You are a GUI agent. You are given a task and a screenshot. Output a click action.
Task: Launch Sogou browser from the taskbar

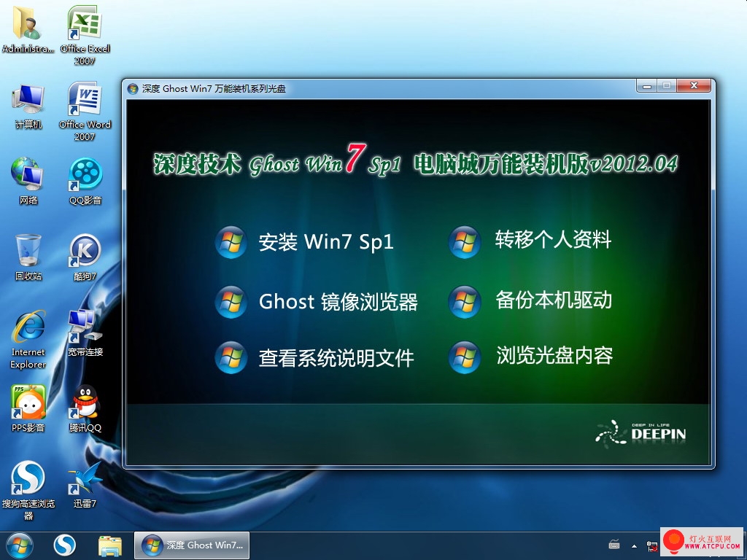coord(64,545)
